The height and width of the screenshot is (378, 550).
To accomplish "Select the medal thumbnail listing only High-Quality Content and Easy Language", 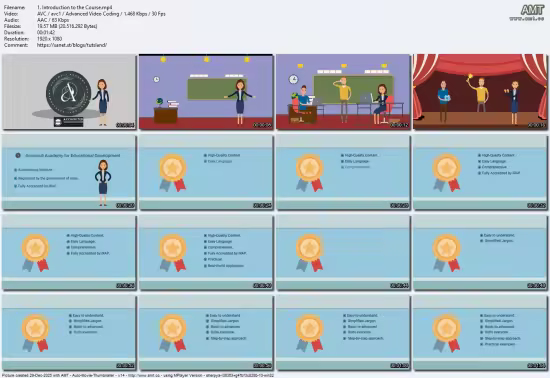I will point(206,173).
